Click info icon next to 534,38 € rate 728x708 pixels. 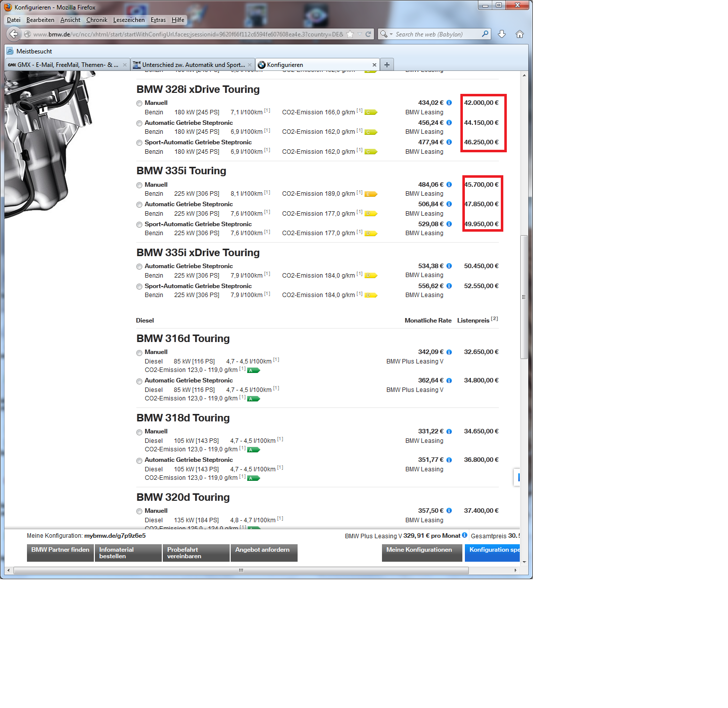tap(449, 266)
